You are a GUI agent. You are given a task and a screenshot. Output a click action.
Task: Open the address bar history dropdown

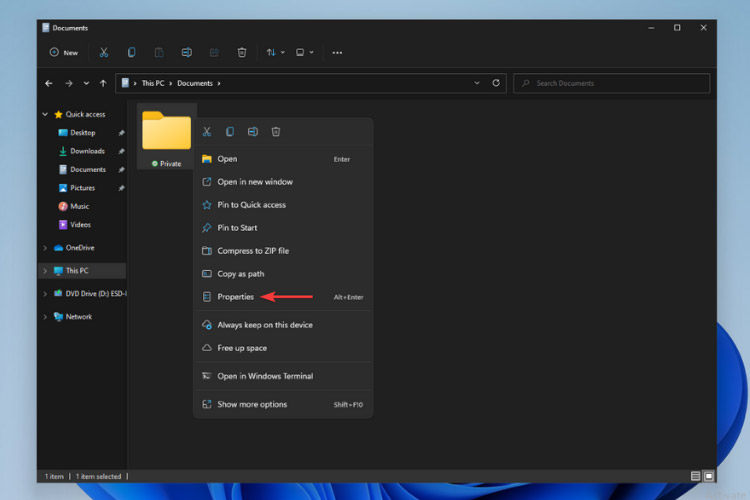[x=477, y=83]
